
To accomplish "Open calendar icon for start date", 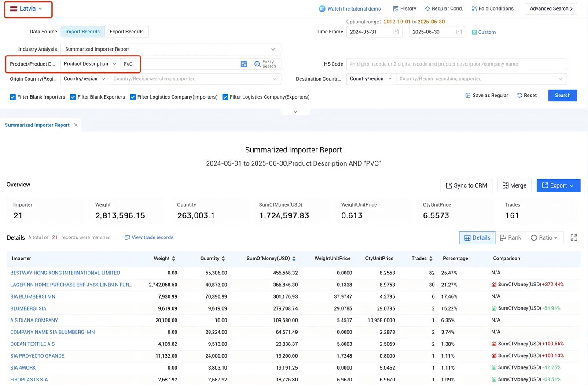I will click(x=396, y=32).
